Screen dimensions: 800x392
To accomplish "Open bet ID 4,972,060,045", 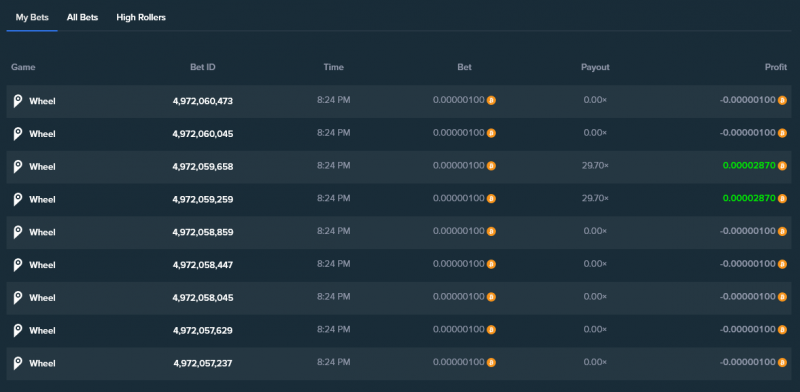I will click(x=203, y=134).
